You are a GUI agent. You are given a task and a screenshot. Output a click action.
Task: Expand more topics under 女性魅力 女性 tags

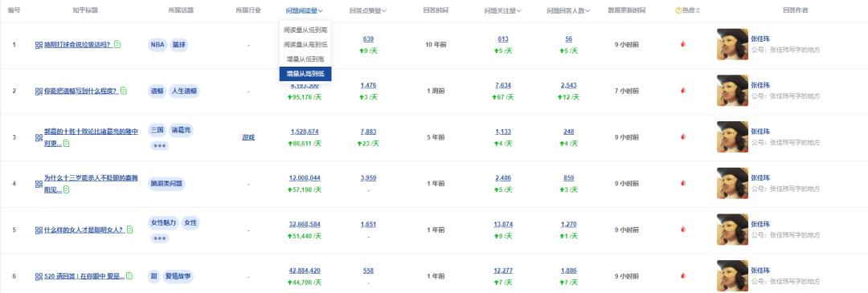[x=159, y=239]
